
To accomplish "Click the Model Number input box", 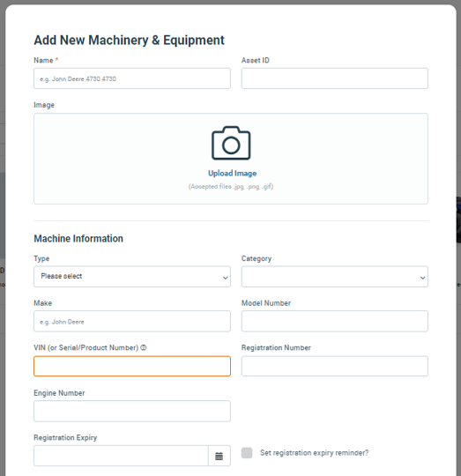I will click(335, 321).
